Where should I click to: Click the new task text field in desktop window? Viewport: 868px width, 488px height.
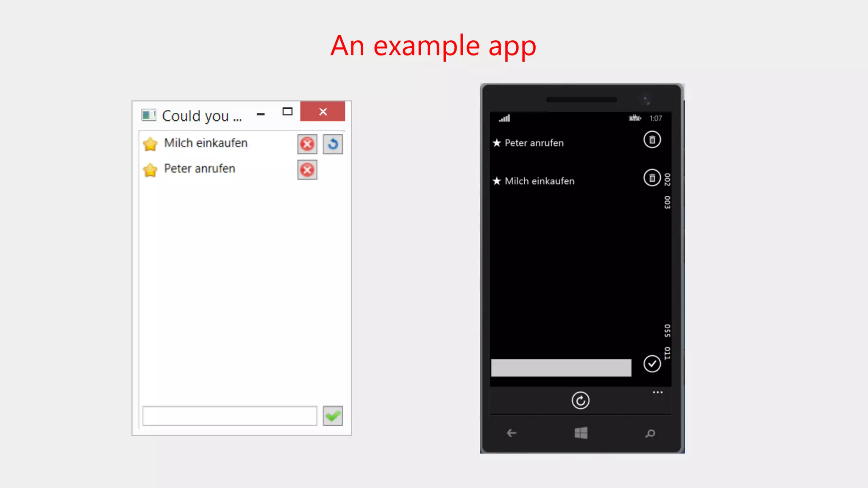[x=230, y=416]
